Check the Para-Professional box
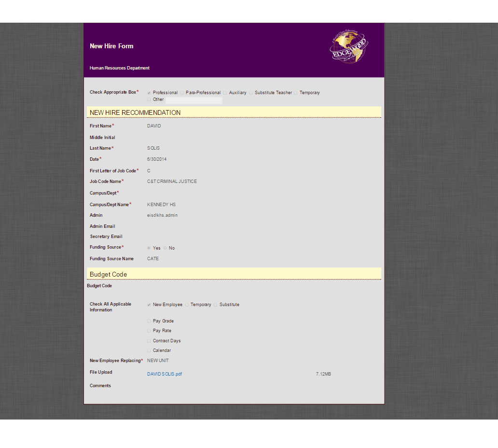This screenshot has width=498, height=448. [x=182, y=93]
